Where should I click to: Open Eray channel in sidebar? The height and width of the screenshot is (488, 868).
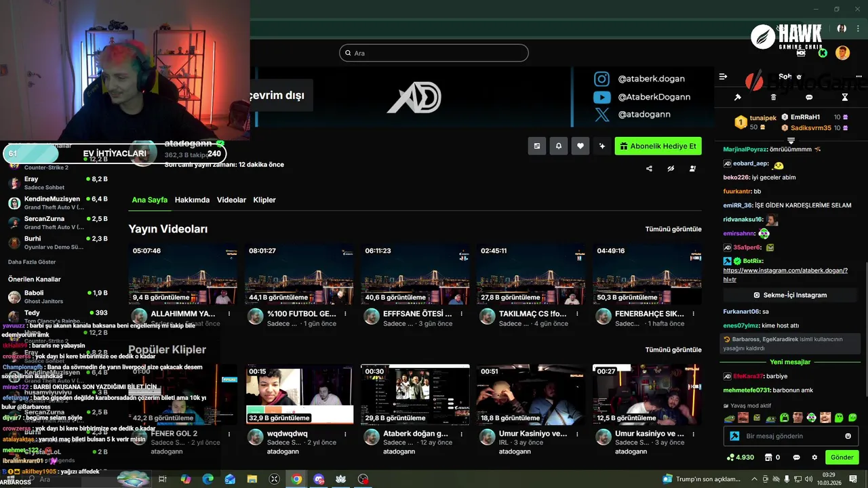[58, 183]
